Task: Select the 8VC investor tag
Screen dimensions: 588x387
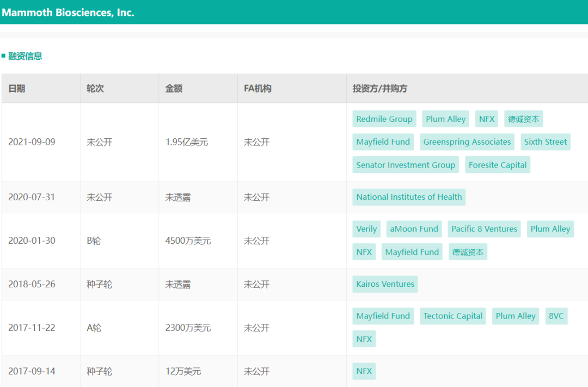Action: (x=556, y=316)
